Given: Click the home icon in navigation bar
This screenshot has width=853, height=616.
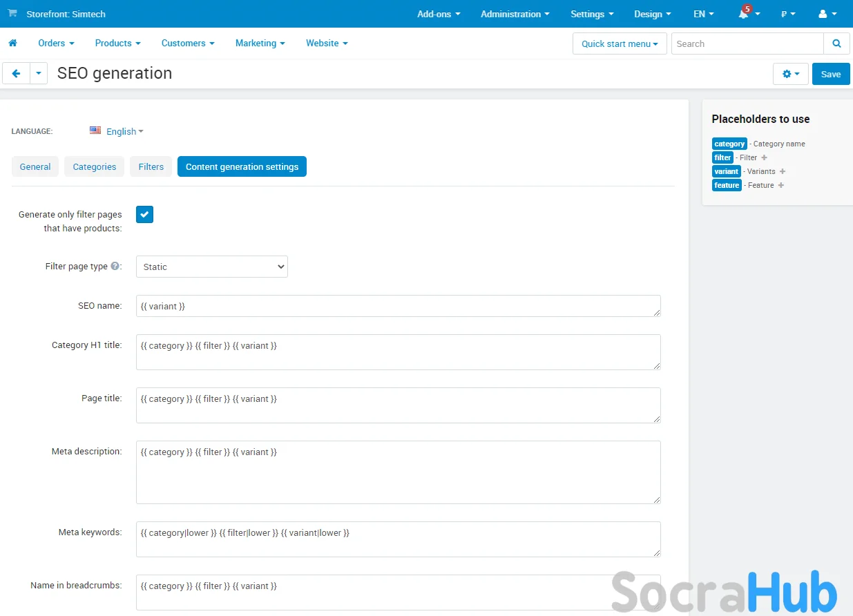Looking at the screenshot, I should (12, 43).
